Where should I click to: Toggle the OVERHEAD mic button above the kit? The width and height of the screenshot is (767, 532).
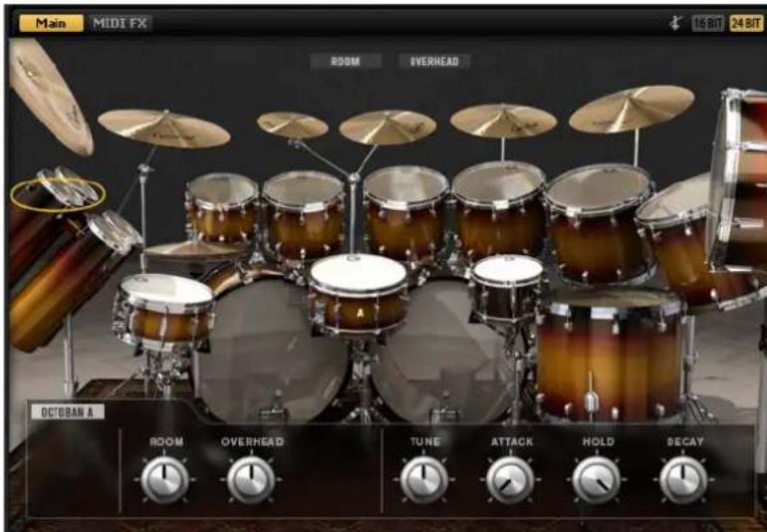434,62
